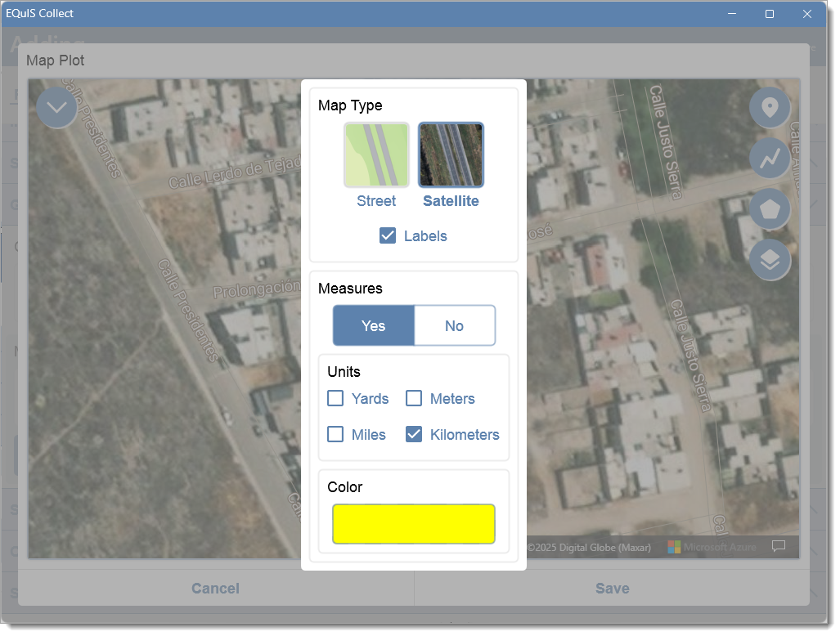Uncheck the Labels checkbox

(388, 235)
